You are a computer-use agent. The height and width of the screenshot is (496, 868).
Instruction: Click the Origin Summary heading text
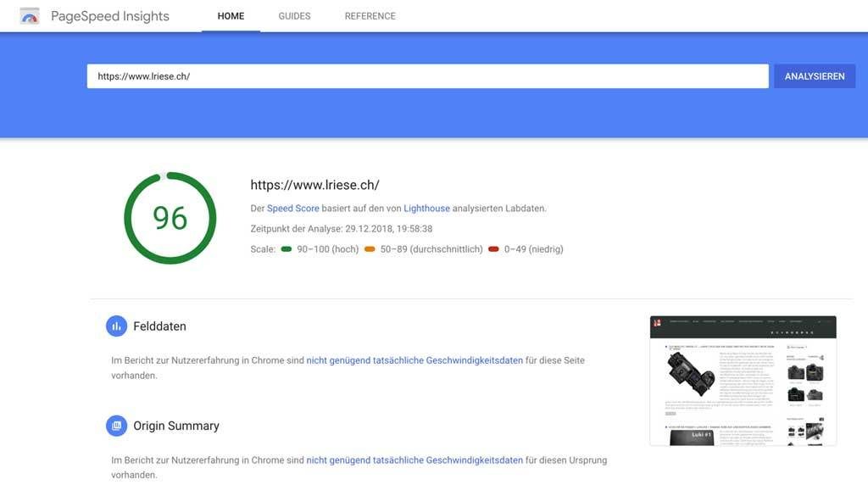[176, 426]
